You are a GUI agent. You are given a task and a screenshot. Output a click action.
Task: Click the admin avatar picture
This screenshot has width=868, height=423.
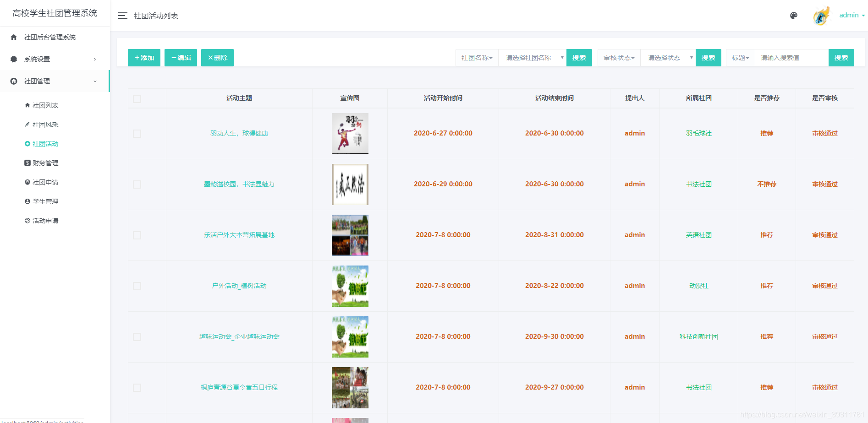click(x=821, y=16)
